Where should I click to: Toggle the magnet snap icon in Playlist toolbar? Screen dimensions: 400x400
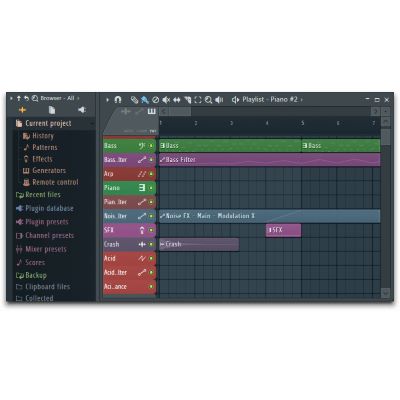tap(118, 100)
